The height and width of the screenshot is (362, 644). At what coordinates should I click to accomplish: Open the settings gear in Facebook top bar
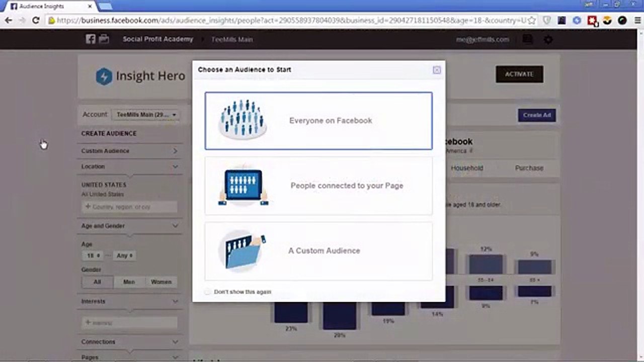pos(548,39)
